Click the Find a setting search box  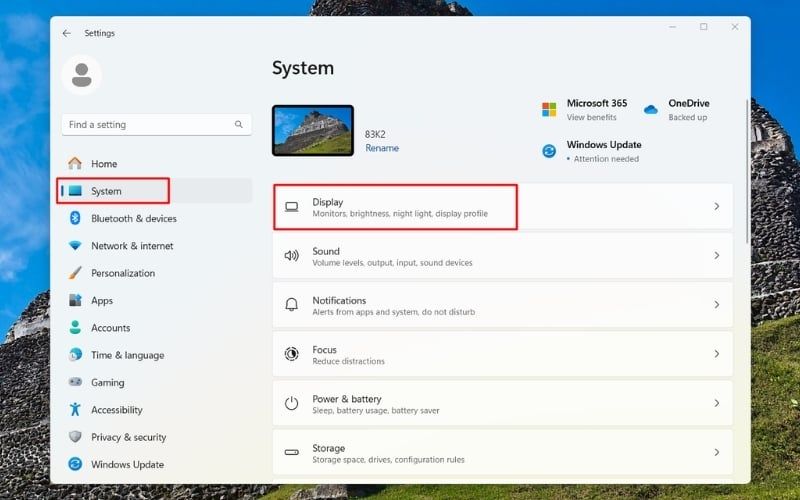click(150, 125)
